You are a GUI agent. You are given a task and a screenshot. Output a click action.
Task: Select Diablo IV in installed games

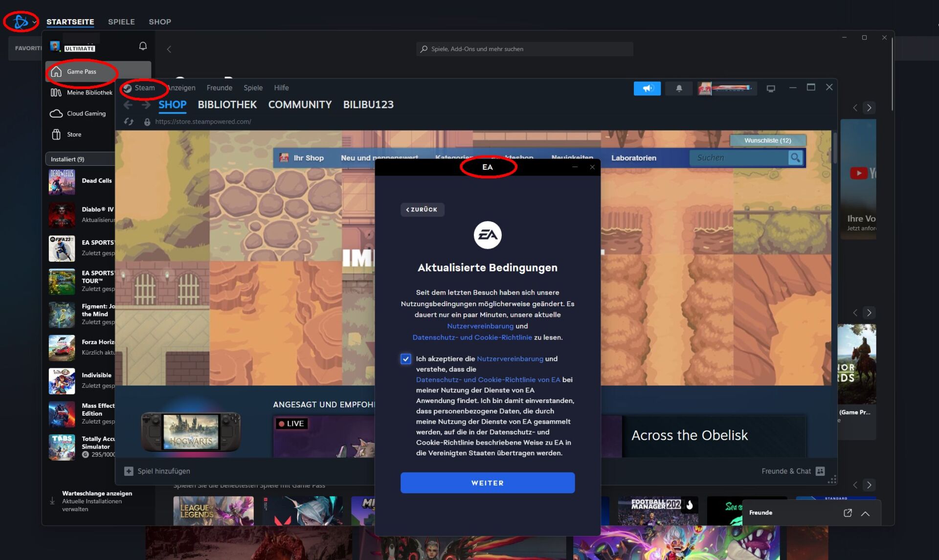(x=81, y=215)
